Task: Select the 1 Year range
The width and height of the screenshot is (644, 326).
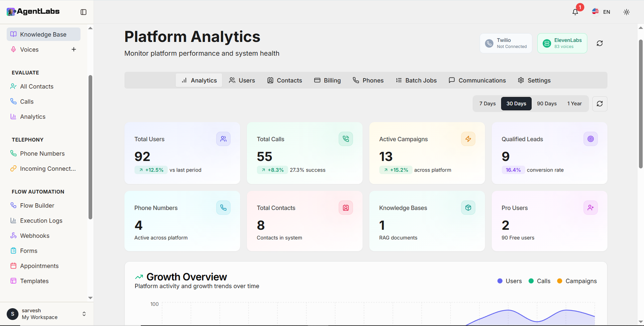Action: [x=574, y=103]
